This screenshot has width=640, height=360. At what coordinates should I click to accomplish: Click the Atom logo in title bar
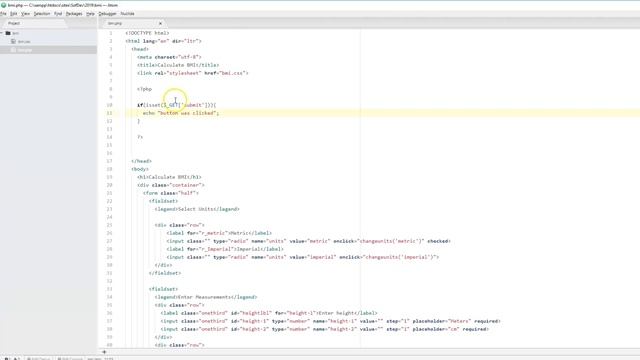point(3,5)
